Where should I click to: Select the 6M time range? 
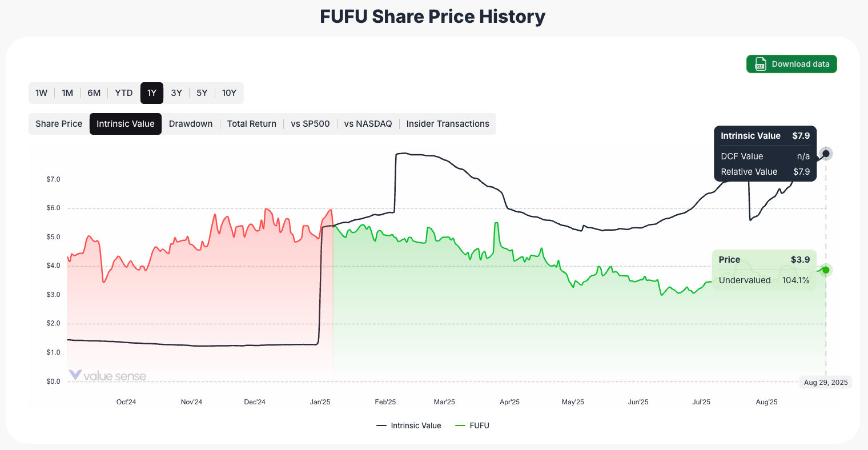(x=94, y=93)
